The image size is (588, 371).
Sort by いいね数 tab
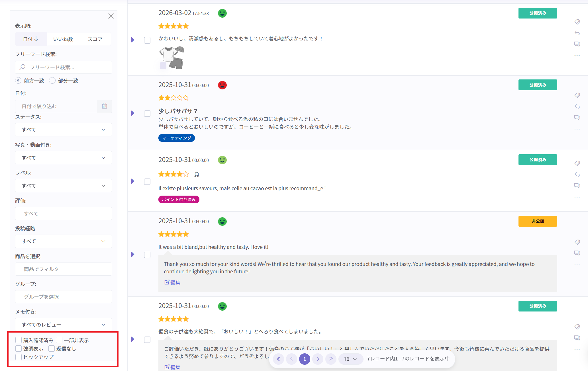[63, 39]
